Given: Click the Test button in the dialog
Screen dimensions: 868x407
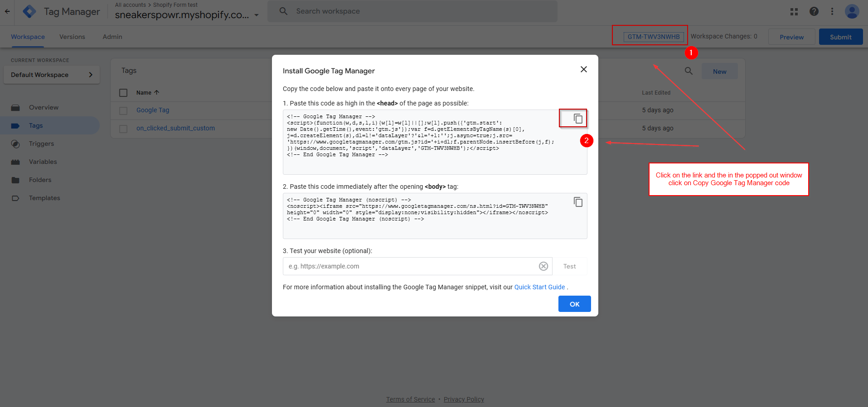Looking at the screenshot, I should pos(570,266).
